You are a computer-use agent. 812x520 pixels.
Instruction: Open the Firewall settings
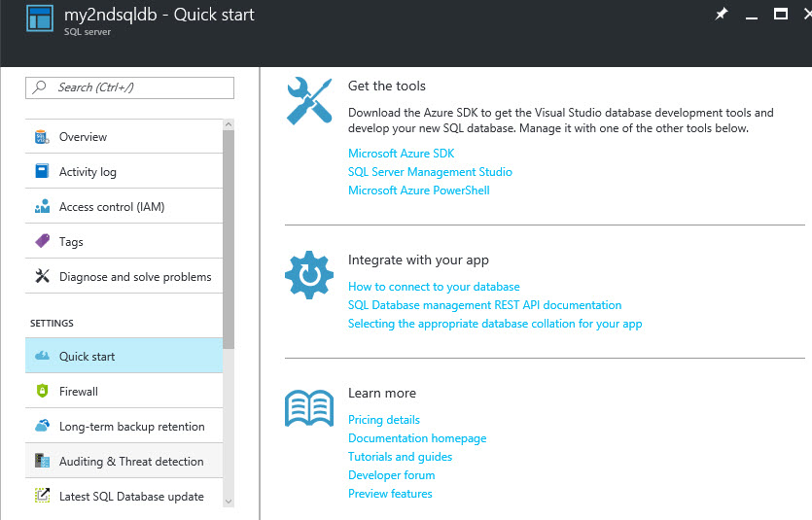click(124, 391)
